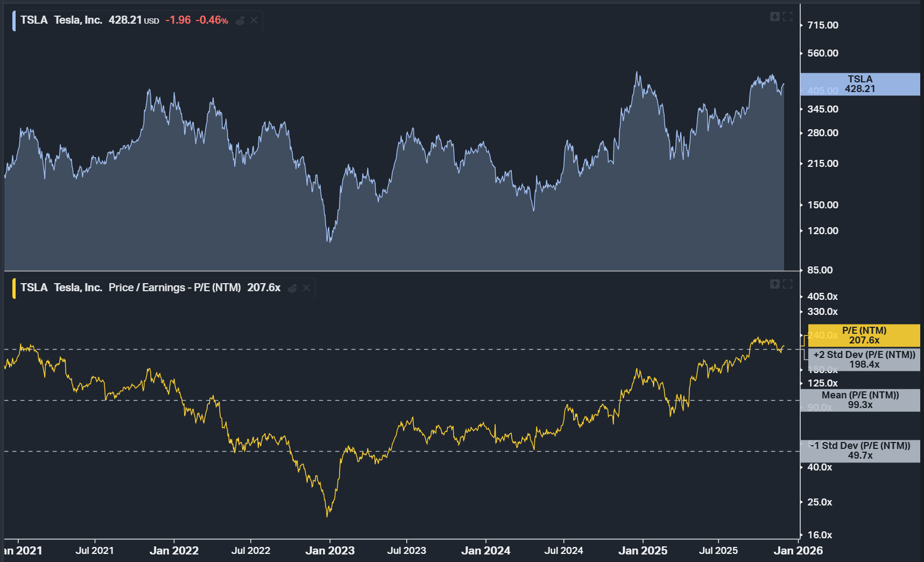Screen dimensions: 924x562
Task: Remove the P/E (NTM) series with X
Action: 306,288
